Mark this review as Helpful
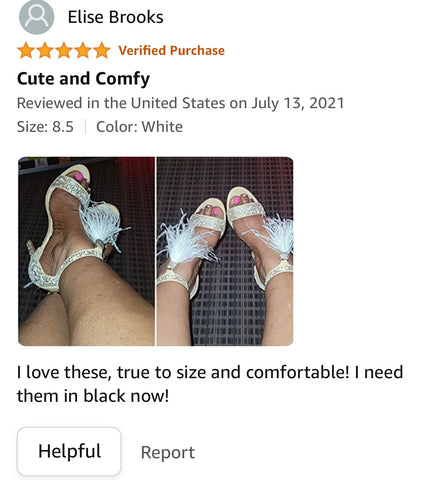The width and height of the screenshot is (444, 480). [69, 451]
